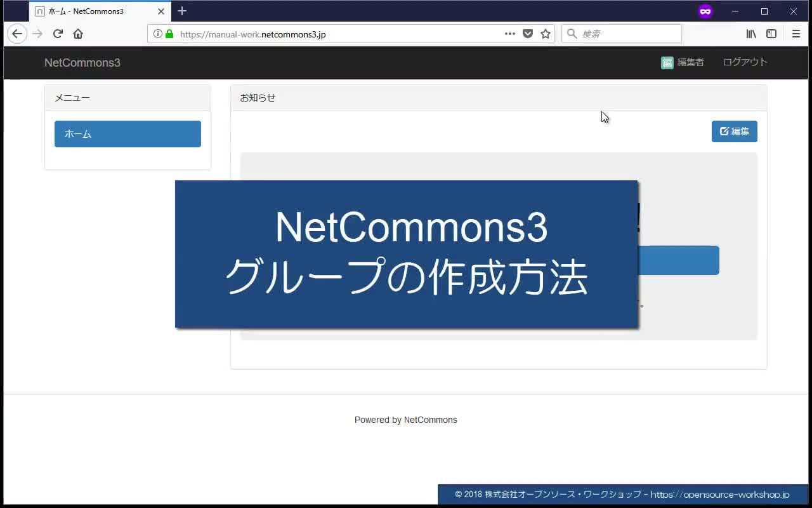
Task: Click the NetCommons3 brand link
Action: (82, 62)
